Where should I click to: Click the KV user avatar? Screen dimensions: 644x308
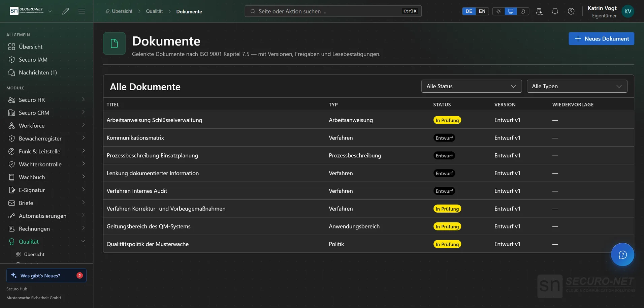tap(628, 11)
